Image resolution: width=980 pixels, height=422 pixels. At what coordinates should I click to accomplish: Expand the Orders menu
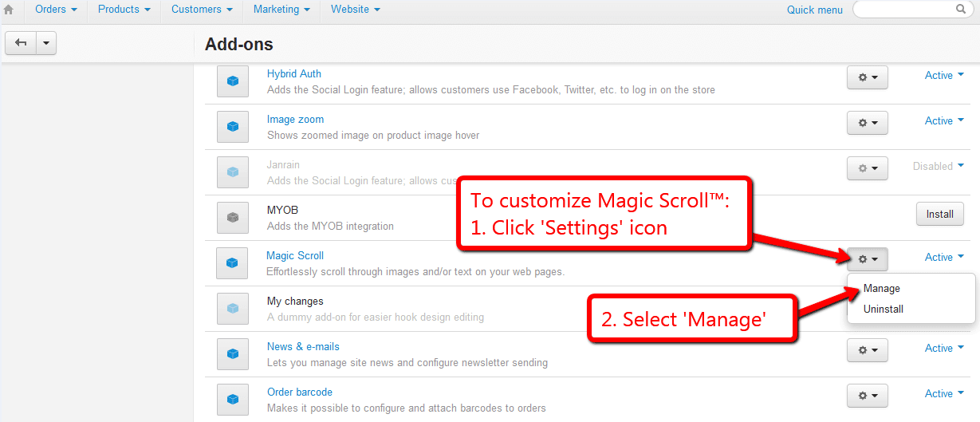(x=56, y=10)
